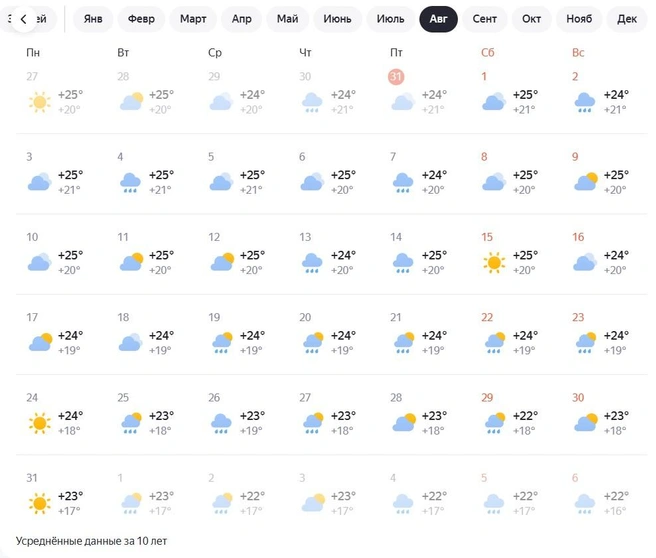Click the Окт month tab

click(531, 19)
